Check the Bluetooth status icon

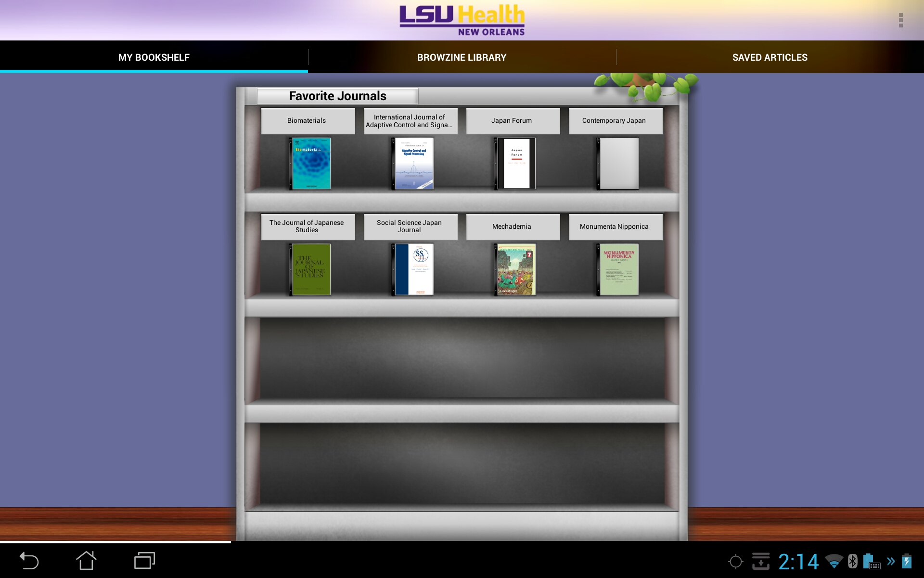[x=849, y=561]
